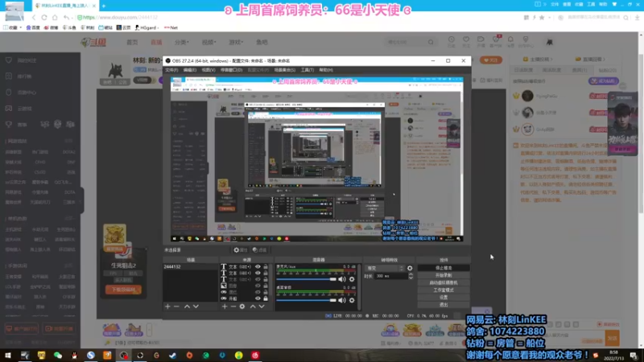Click the stop streaming button in OBS
This screenshot has height=362, width=644.
tap(444, 268)
